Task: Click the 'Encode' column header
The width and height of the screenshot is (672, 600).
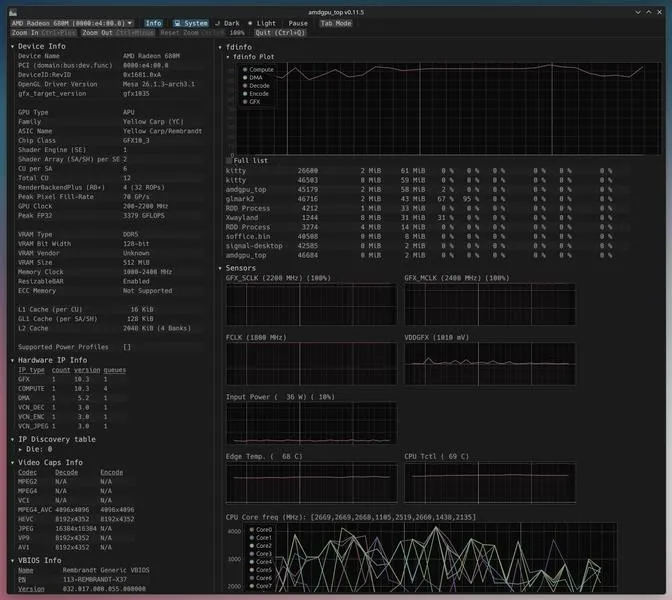Action: point(111,472)
